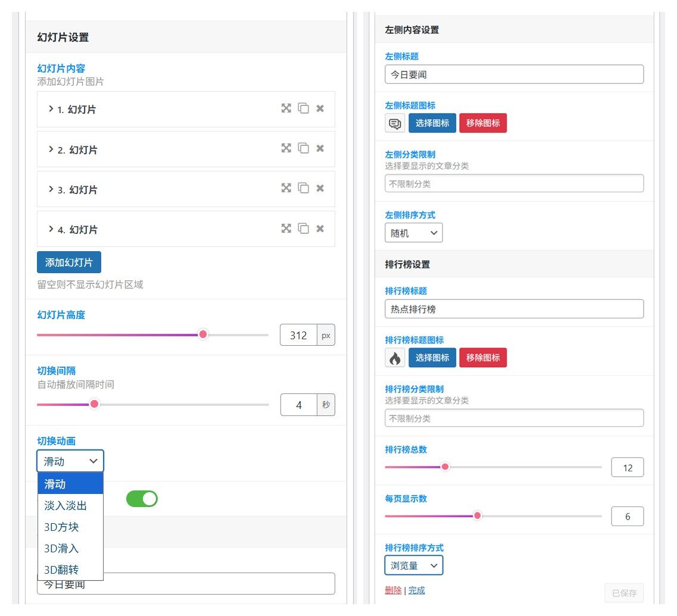This screenshot has width=677, height=616.
Task: Click the duplicate icon on slide 4
Action: point(304,228)
